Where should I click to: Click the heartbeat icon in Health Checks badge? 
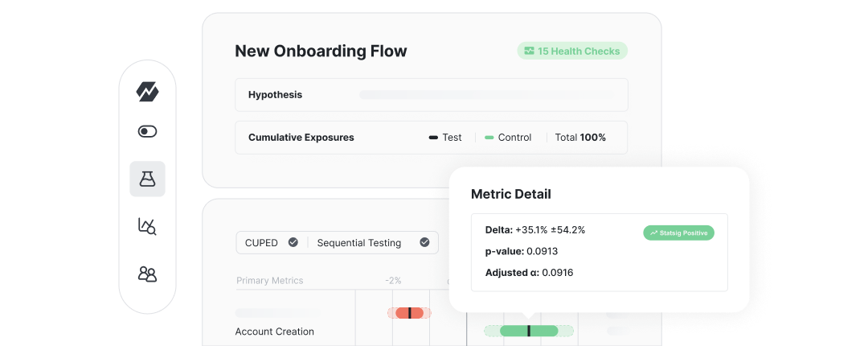click(529, 51)
